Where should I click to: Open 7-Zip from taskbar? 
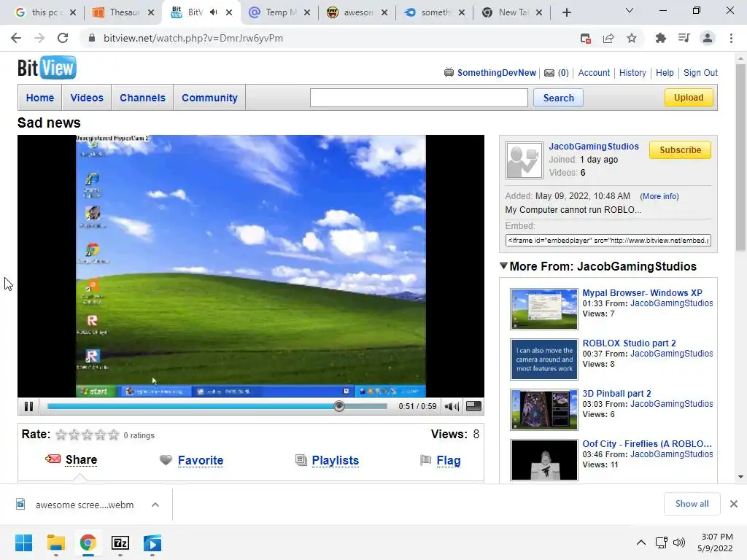[x=120, y=542]
